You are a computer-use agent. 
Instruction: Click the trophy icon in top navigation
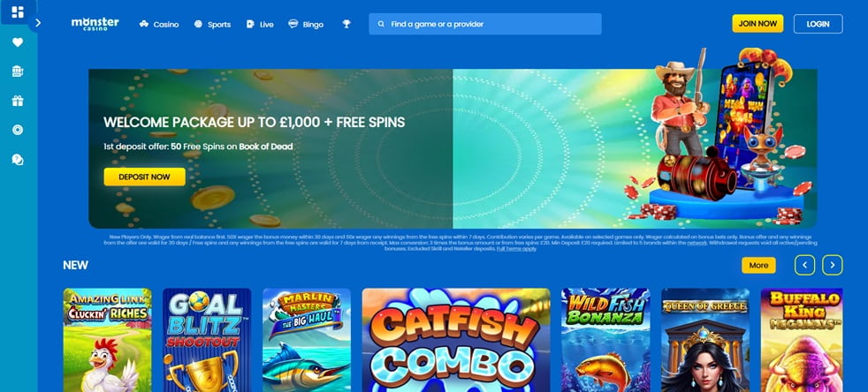(x=346, y=24)
